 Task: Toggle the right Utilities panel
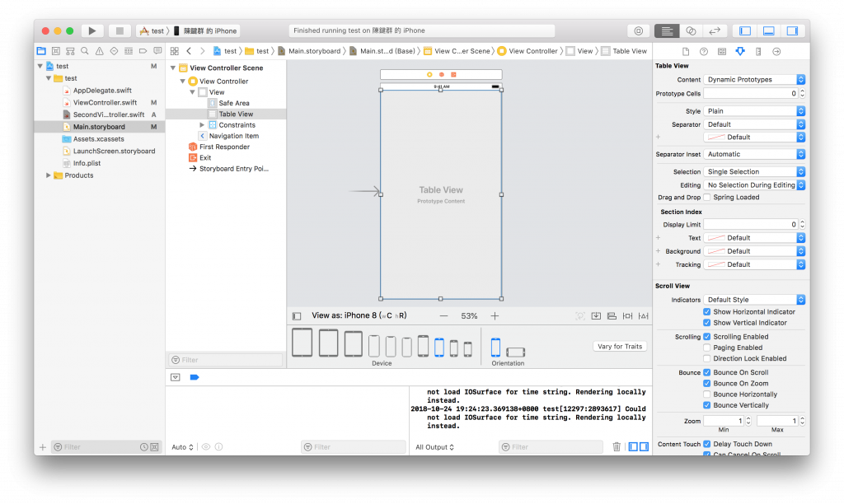792,30
